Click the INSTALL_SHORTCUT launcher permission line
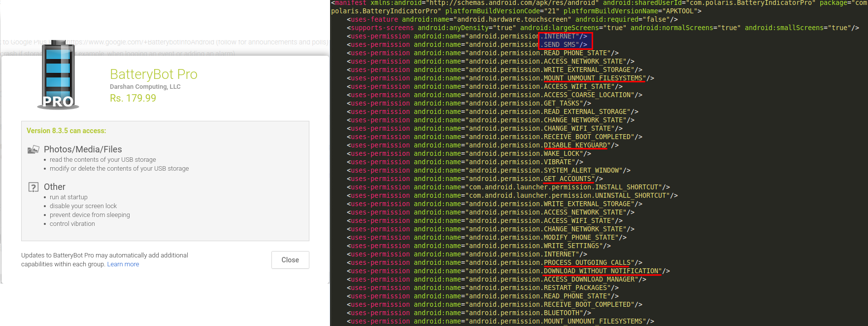Screen dimensions: 868x326 point(508,187)
